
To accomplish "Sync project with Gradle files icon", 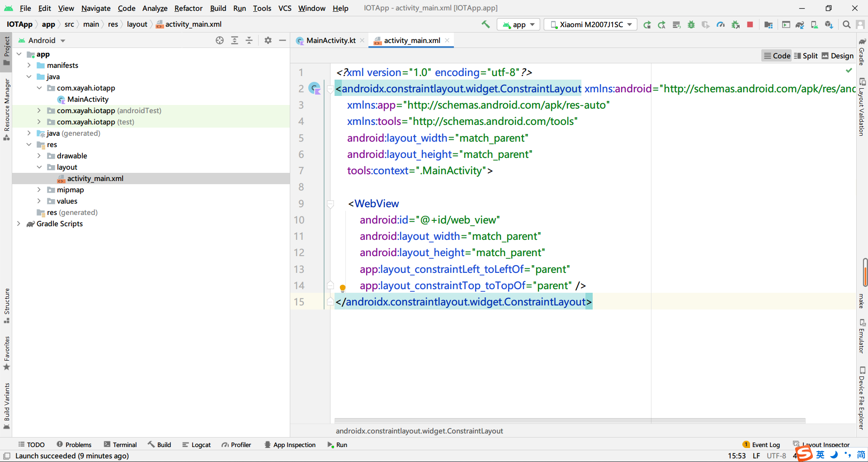I will [800, 24].
